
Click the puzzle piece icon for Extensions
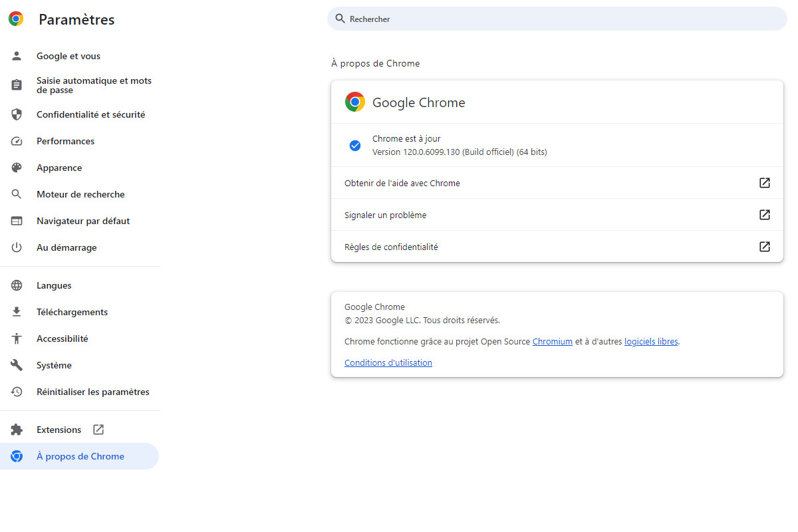coord(17,430)
